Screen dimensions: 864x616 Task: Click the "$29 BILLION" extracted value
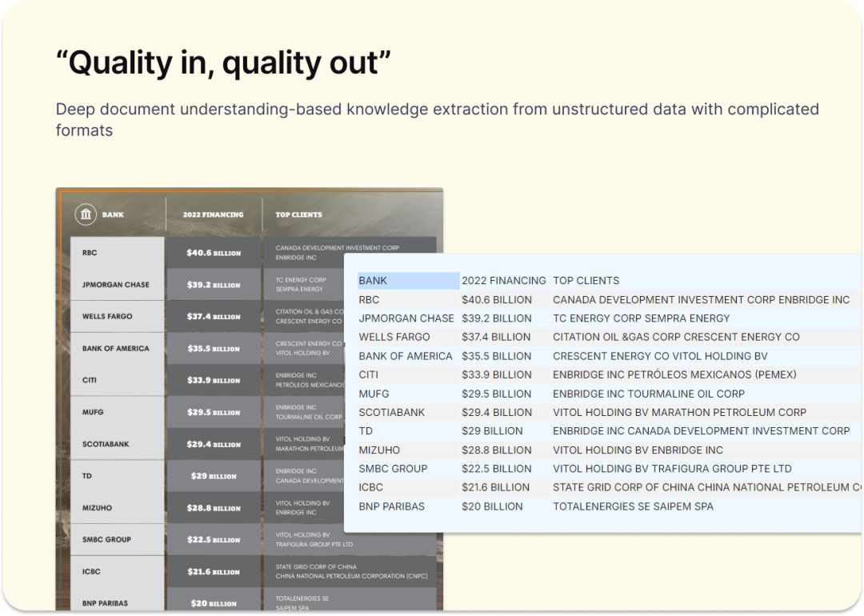[x=492, y=431]
